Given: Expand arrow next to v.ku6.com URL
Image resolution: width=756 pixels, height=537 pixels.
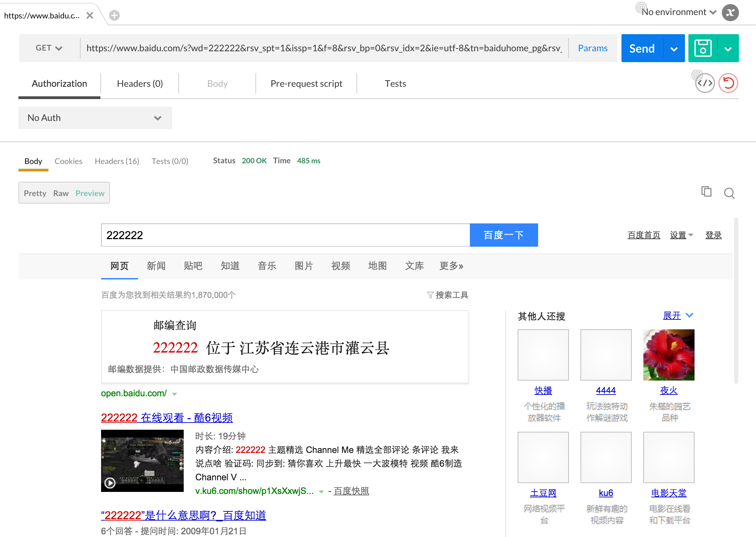Looking at the screenshot, I should (x=321, y=492).
